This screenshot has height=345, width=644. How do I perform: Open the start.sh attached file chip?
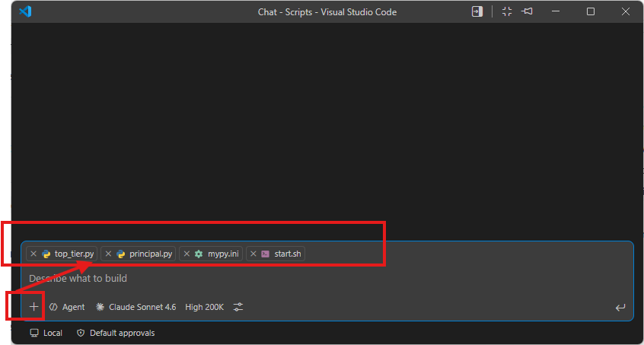276,254
